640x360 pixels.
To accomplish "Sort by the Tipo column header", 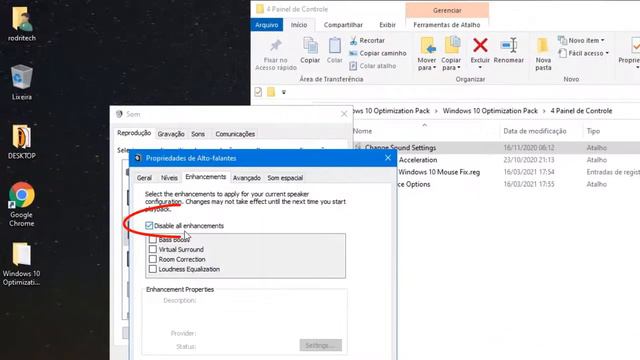I will coord(593,131).
